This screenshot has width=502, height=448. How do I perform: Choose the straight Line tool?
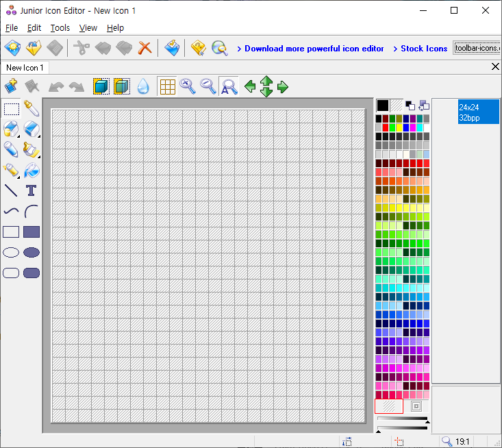coord(12,190)
